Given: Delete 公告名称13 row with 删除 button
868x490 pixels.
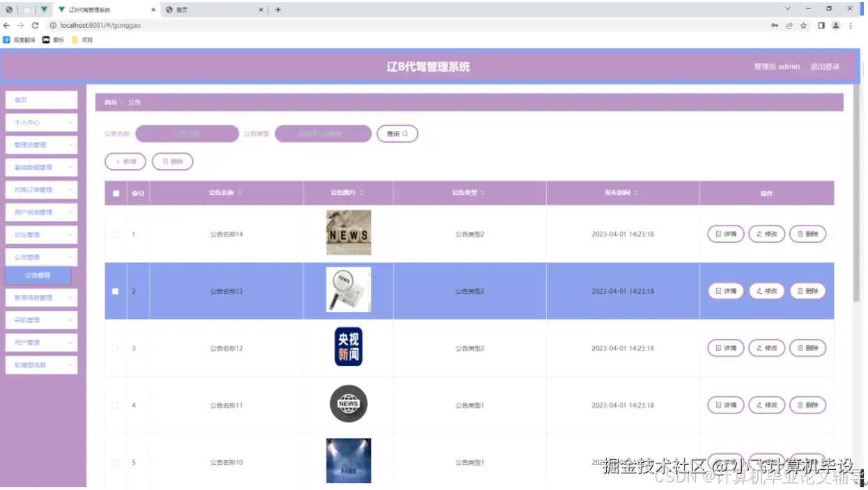Looking at the screenshot, I should click(x=808, y=291).
